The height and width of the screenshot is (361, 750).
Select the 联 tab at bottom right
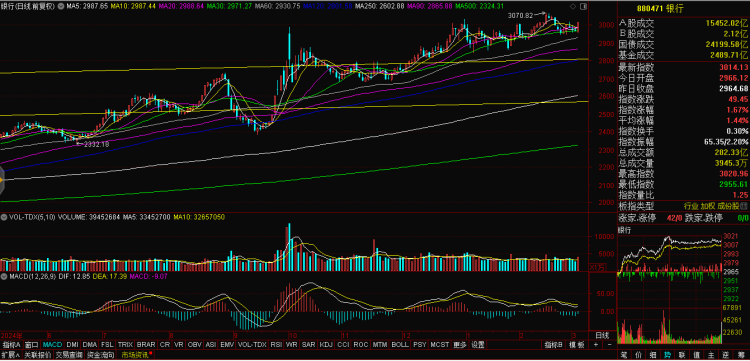682,355
